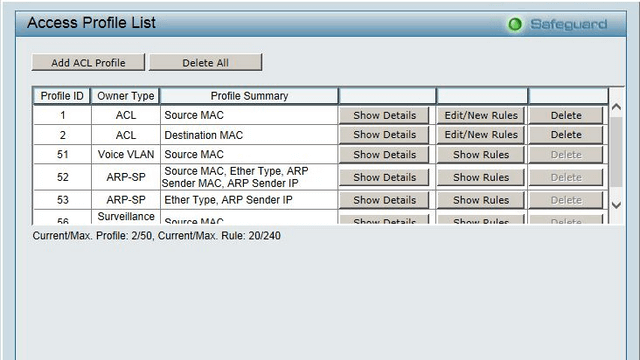Show details for profile ID 1

click(x=384, y=116)
